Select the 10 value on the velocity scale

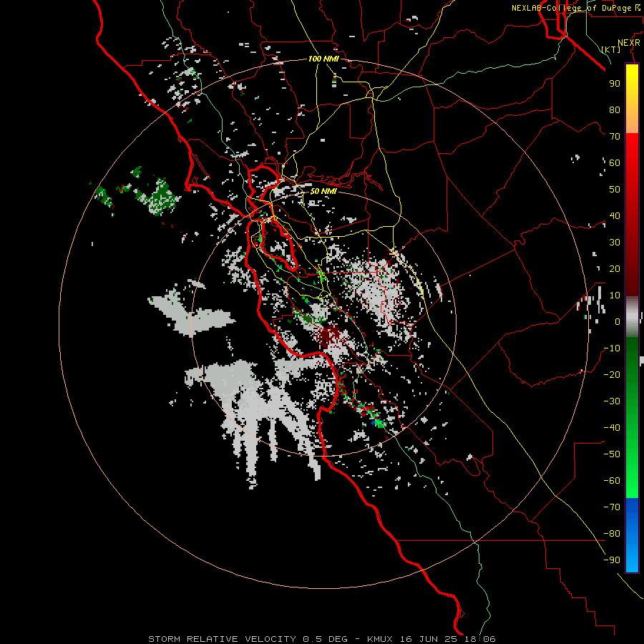click(615, 296)
